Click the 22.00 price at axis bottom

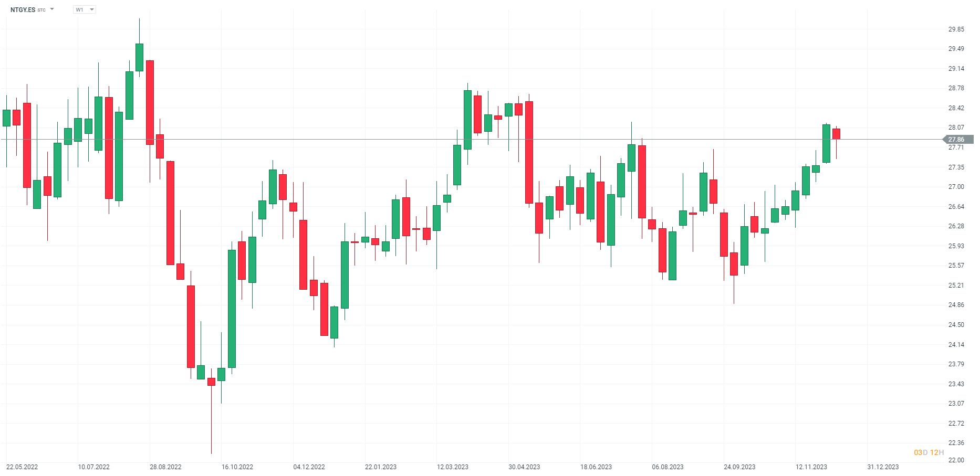956,460
